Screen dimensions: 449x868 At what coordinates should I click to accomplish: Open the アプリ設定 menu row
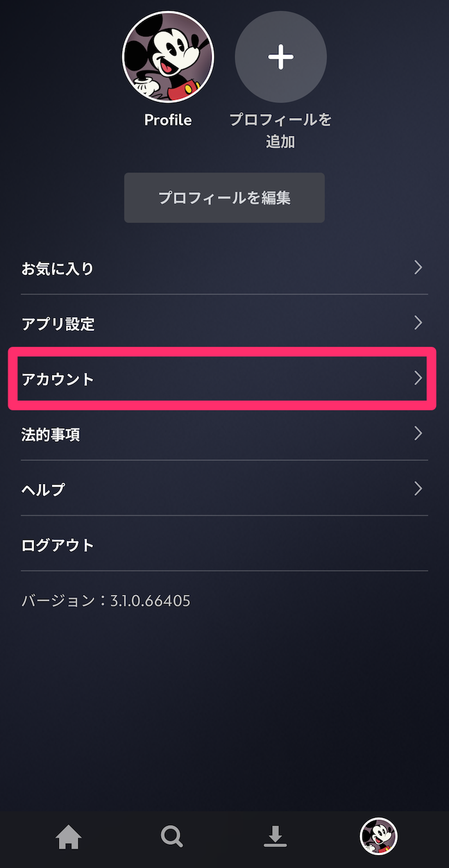point(224,323)
